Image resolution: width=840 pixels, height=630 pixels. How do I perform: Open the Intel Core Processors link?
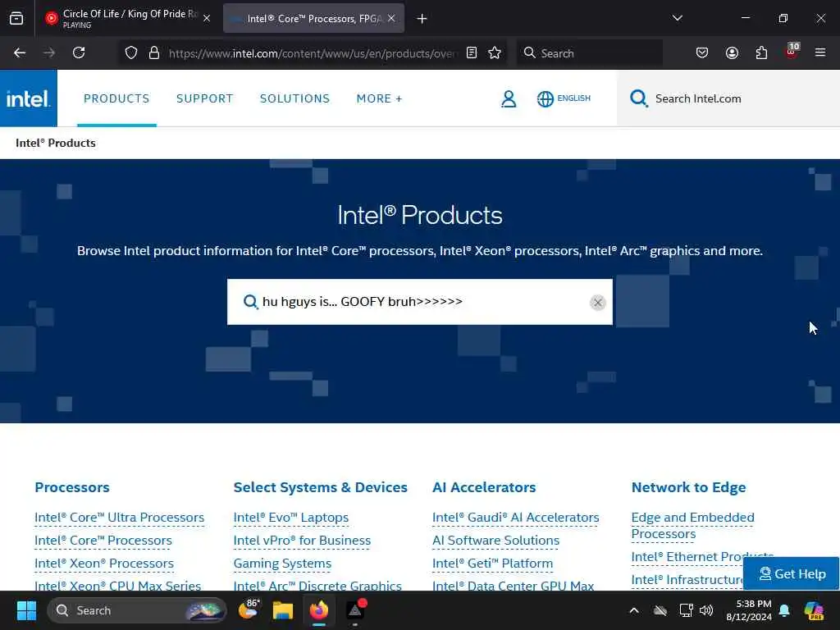103,541
